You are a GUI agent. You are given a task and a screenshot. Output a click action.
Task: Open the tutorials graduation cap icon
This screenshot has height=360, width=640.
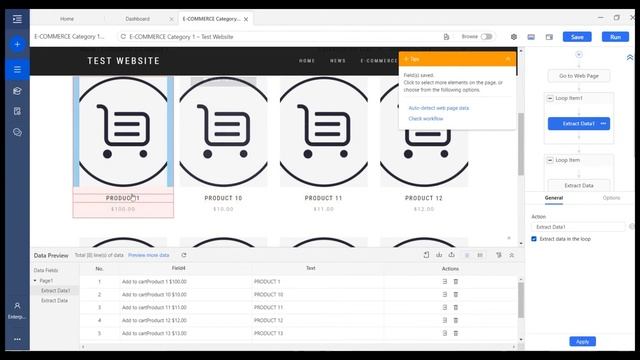click(x=17, y=91)
